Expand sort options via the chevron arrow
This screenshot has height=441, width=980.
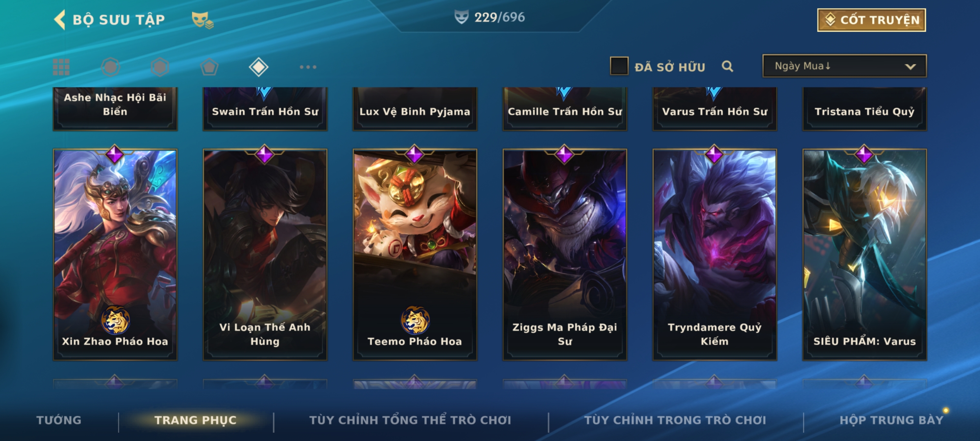[x=910, y=67]
